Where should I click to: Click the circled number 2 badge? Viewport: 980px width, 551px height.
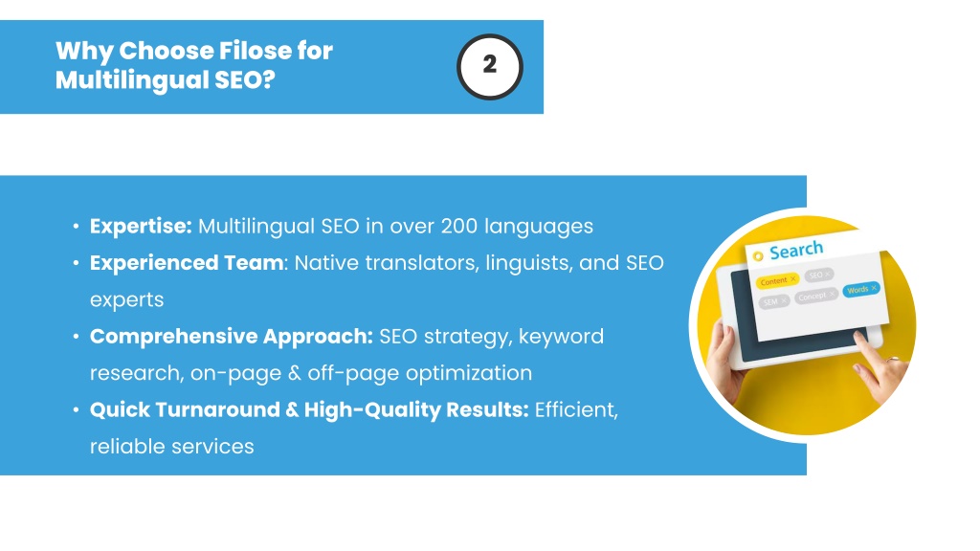coord(489,66)
